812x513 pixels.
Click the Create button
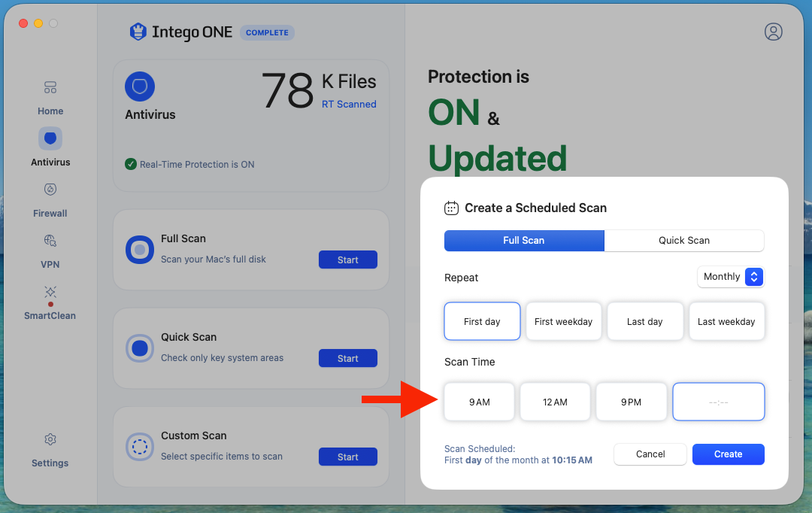729,454
